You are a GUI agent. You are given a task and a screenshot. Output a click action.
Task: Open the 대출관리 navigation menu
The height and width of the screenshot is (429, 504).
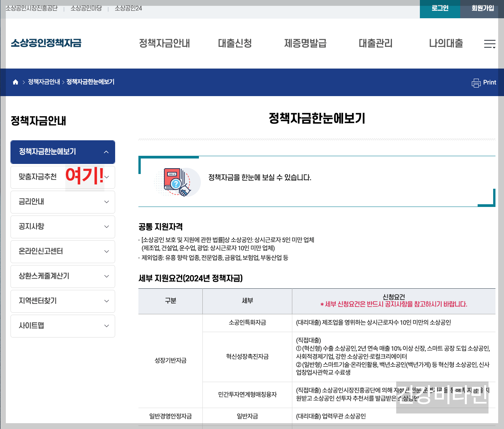click(375, 43)
